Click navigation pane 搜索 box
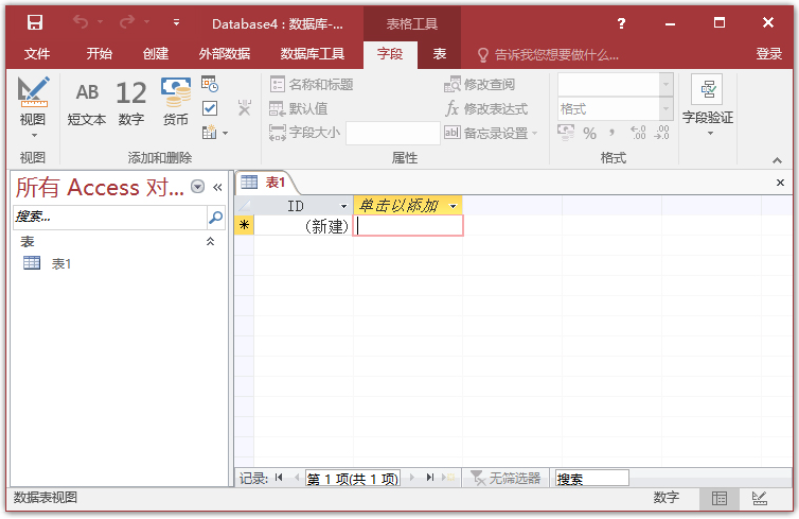The image size is (799, 519). pos(110,217)
